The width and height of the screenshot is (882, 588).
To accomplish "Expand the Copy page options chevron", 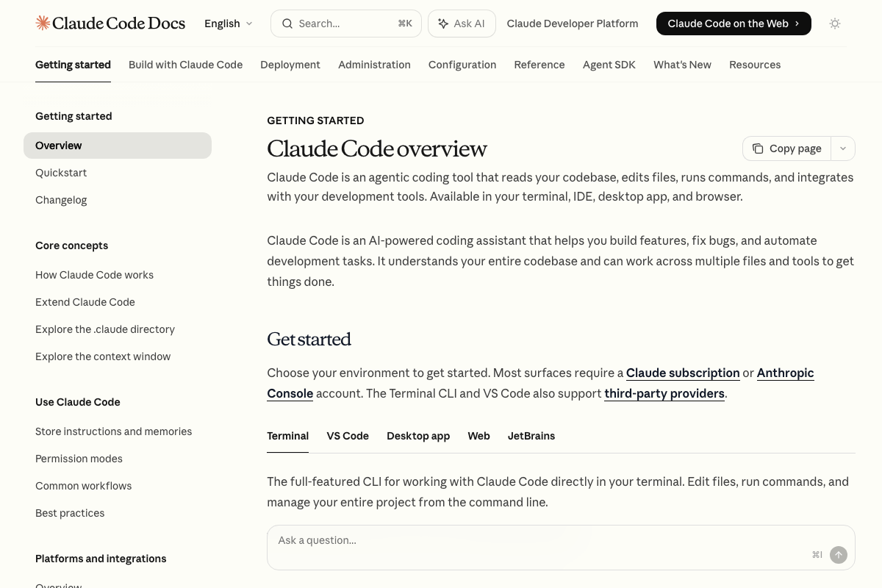I will pyautogui.click(x=843, y=148).
